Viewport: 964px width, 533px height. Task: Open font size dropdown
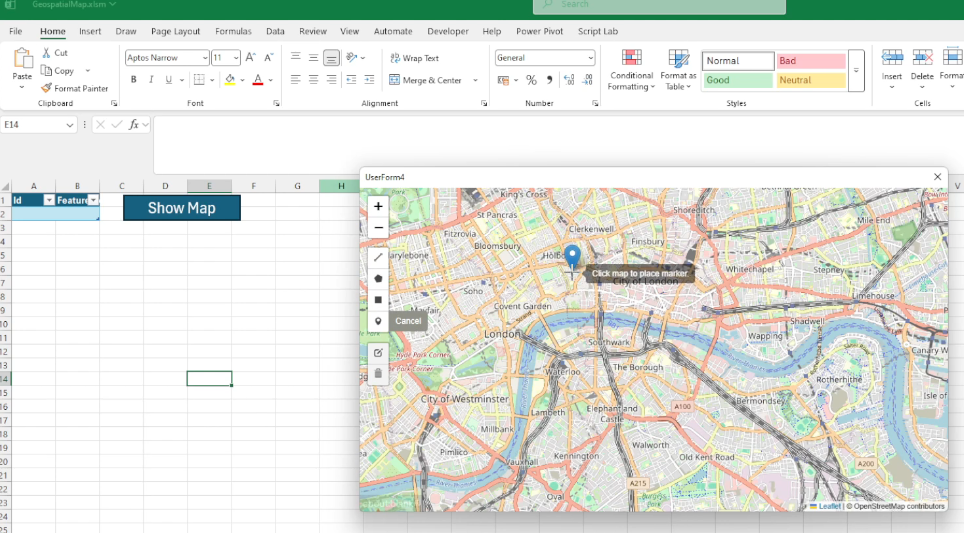click(236, 58)
